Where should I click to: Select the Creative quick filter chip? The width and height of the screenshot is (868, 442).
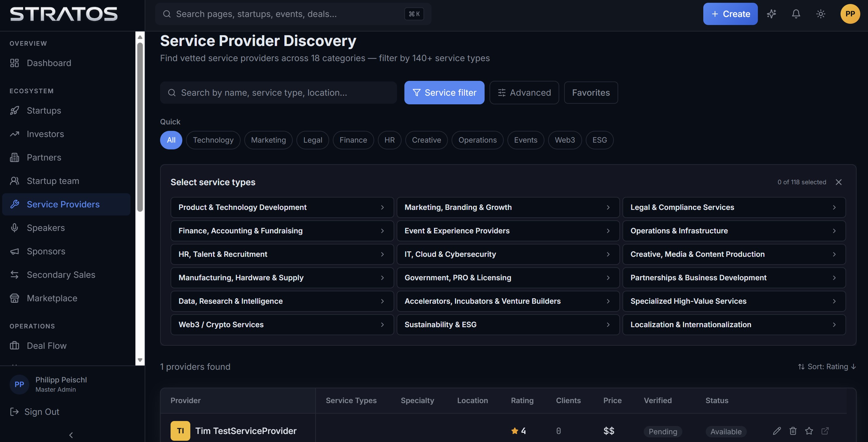pyautogui.click(x=426, y=140)
